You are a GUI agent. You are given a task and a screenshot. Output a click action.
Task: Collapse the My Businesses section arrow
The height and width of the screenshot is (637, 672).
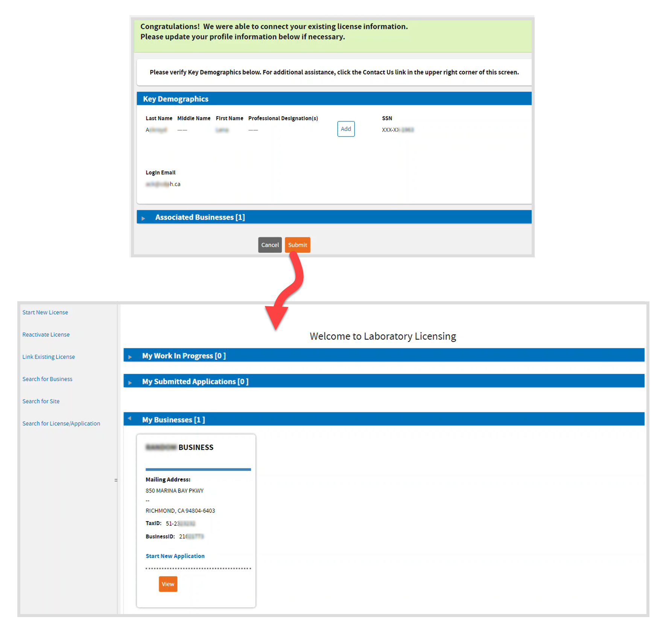(130, 418)
